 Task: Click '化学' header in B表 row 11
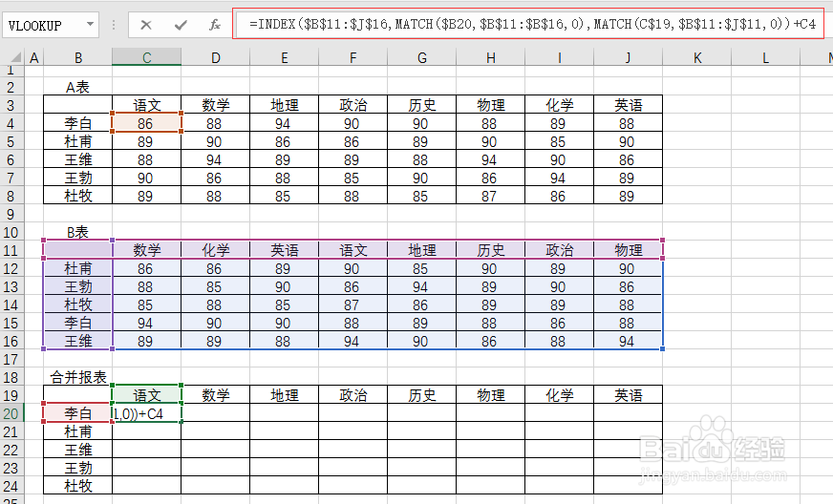coord(216,250)
